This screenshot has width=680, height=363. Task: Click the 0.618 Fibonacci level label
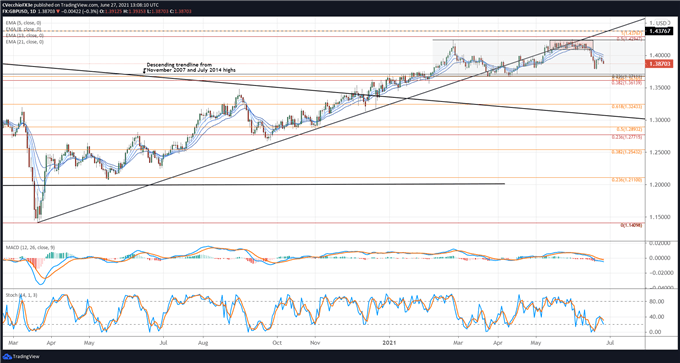pos(627,106)
